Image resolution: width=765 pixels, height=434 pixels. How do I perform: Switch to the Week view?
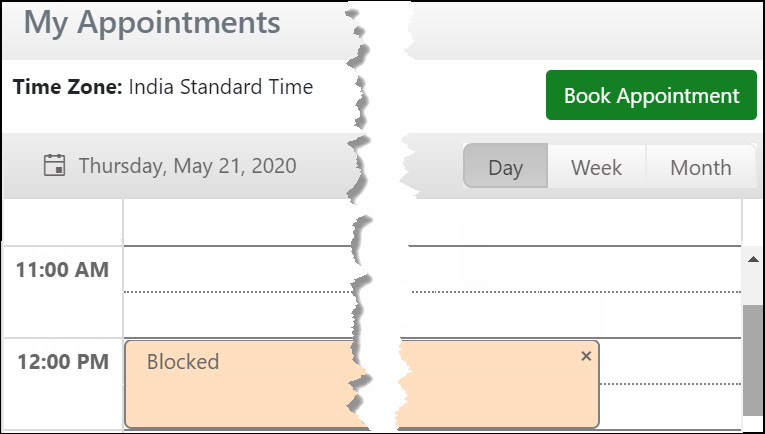pos(596,167)
